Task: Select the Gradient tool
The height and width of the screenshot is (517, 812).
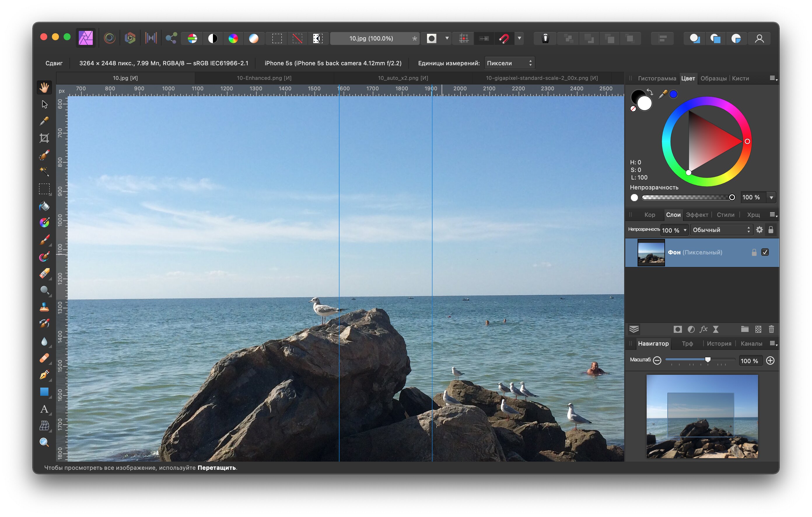Action: click(44, 222)
